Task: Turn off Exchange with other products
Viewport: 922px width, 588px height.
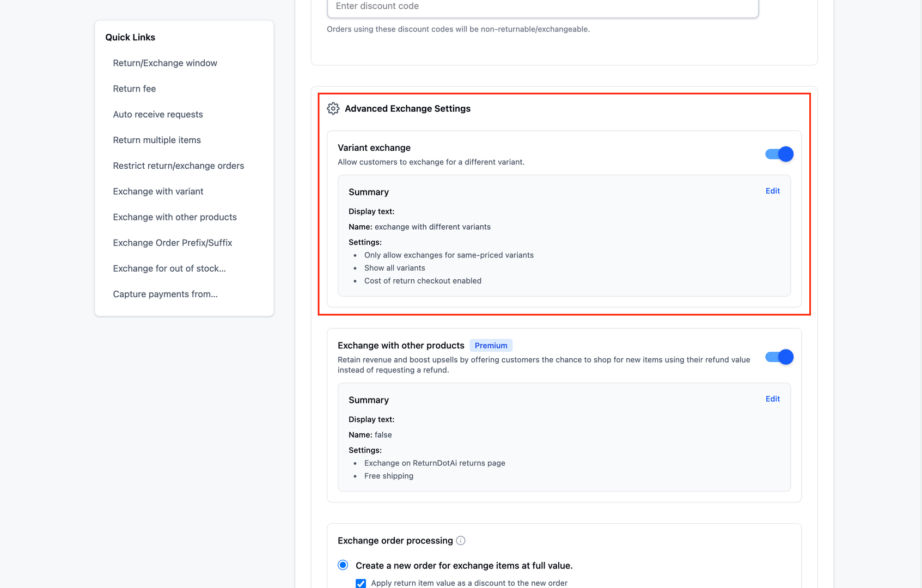Action: (778, 357)
